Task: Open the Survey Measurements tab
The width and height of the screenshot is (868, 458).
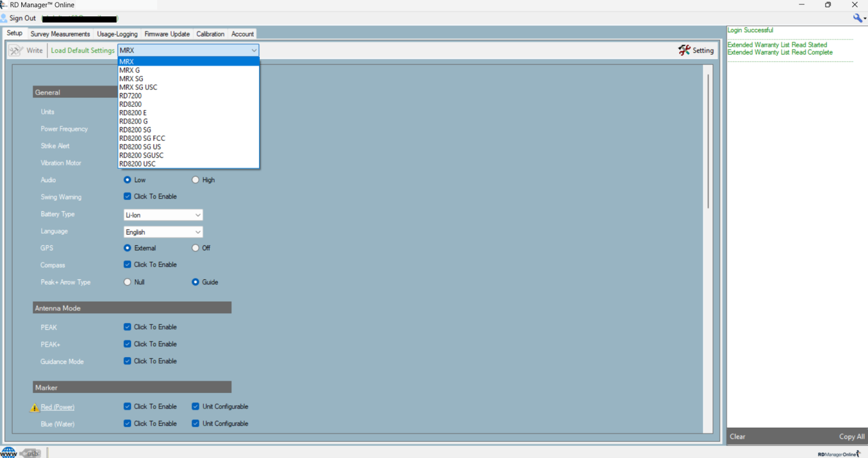Action: coord(60,34)
